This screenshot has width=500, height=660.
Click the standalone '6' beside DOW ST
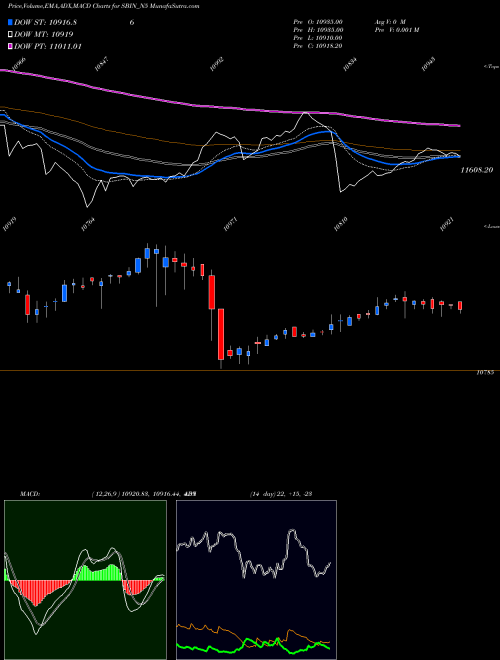[132, 22]
